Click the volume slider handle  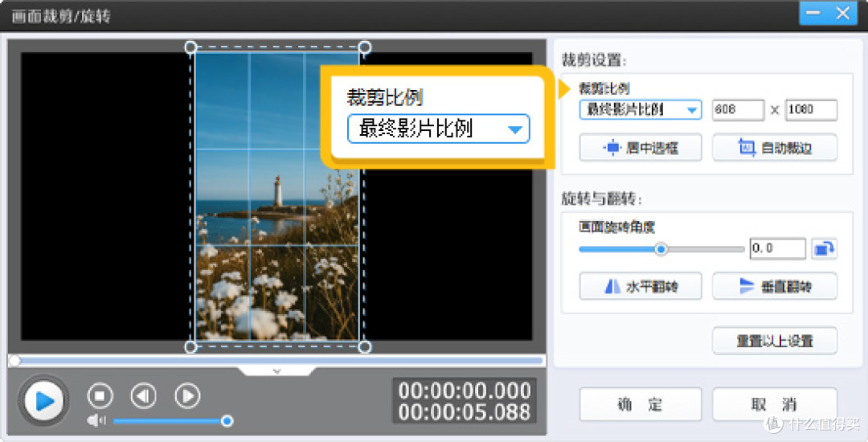pos(227,421)
